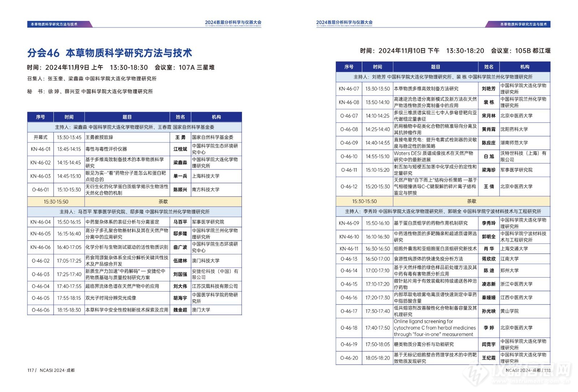
Task: Select cell KN-46-01
Action: (40, 149)
